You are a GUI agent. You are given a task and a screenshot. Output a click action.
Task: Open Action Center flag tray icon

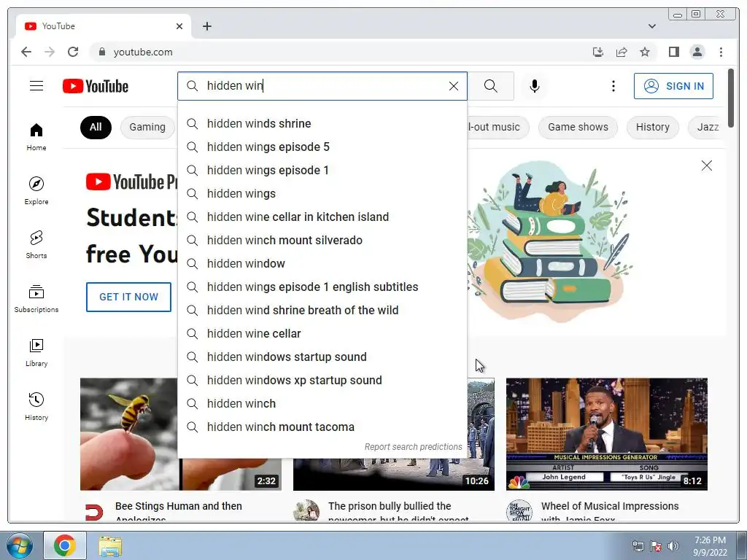(x=656, y=545)
